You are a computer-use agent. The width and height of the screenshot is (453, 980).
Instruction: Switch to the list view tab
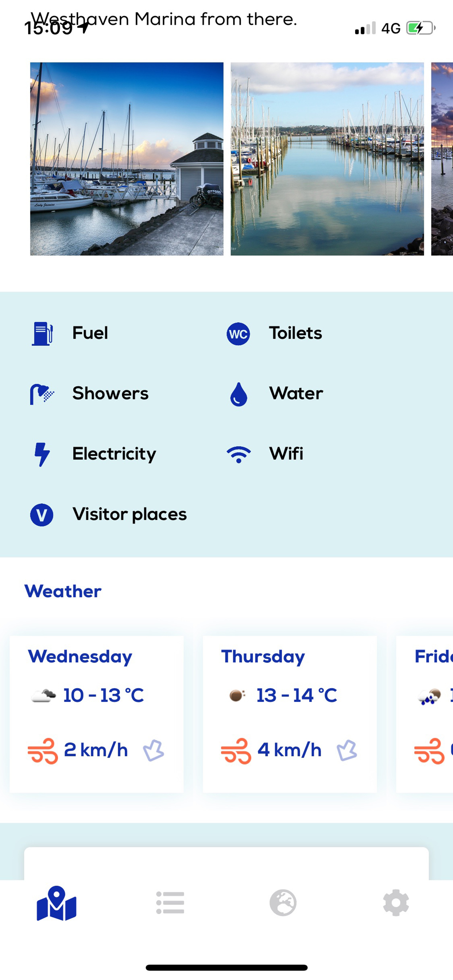click(170, 902)
